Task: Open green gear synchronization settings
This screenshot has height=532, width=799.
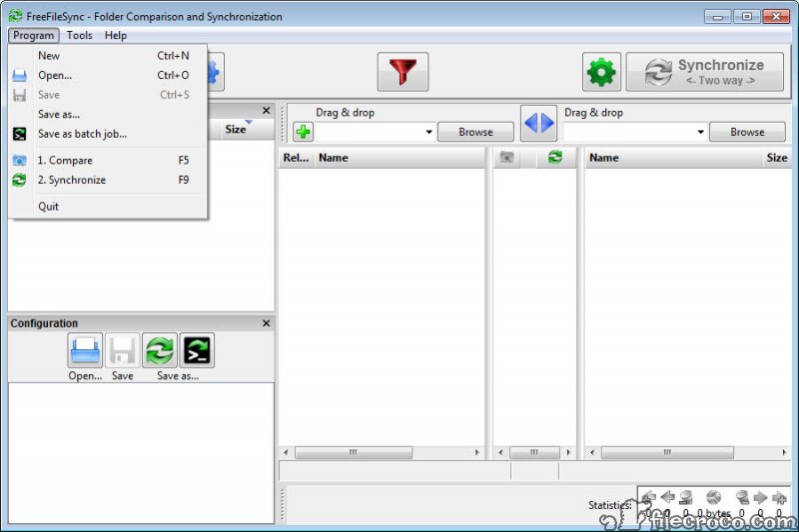Action: pos(601,72)
